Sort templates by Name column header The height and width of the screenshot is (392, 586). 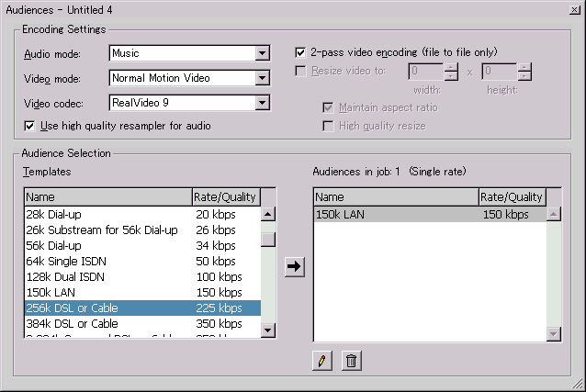click(107, 196)
